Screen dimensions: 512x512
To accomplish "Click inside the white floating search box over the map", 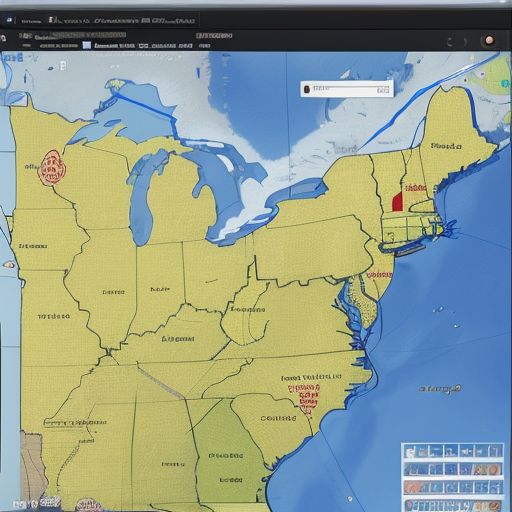I will click(x=347, y=89).
